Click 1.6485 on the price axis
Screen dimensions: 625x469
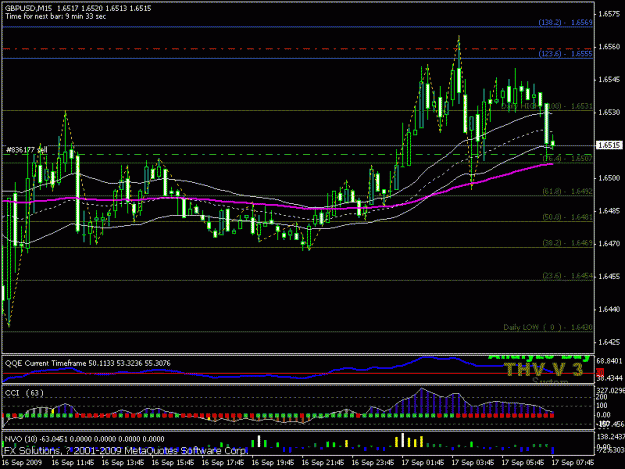click(609, 211)
